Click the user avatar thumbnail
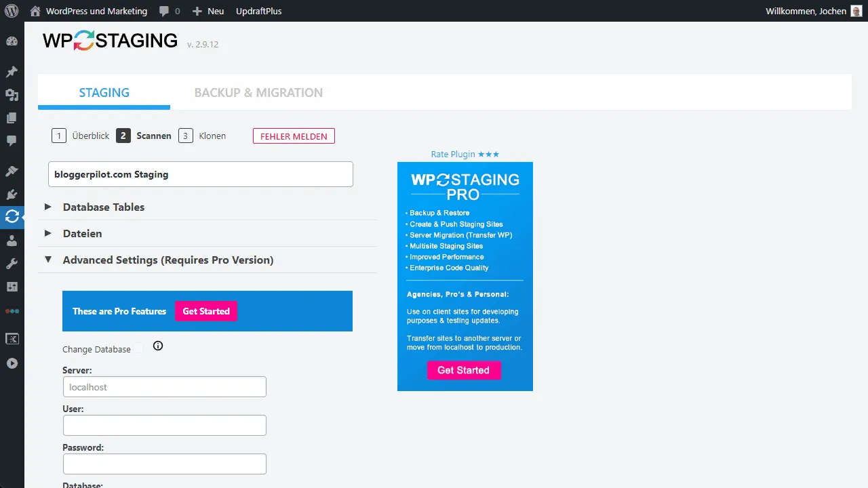Screen dimensions: 868x488 pos(856,11)
